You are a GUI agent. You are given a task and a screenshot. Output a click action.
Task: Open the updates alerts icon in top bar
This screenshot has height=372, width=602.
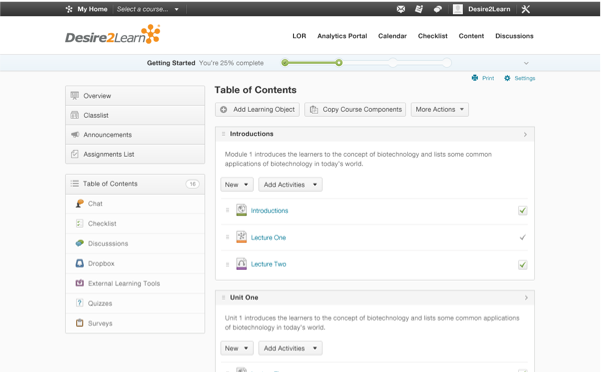[419, 9]
